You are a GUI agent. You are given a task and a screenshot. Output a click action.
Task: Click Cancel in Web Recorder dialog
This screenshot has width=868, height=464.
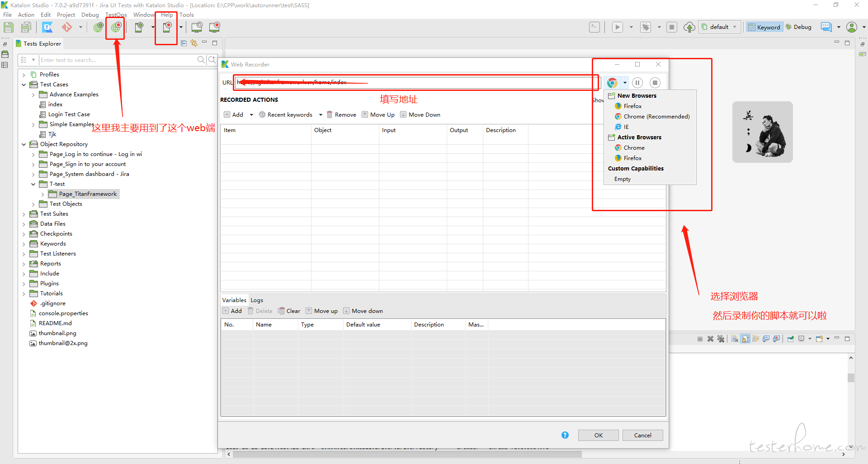[643, 435]
